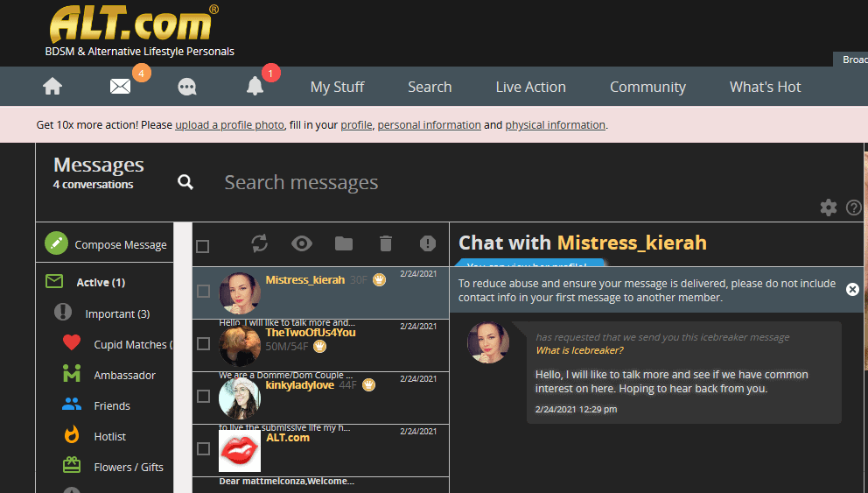Screen dimensions: 868x493
Task: Open the My Stuff menu
Action: click(337, 87)
